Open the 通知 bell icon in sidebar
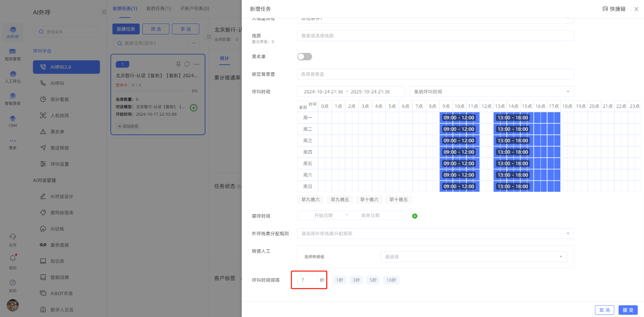Screen dimensions: 644x317 [x=13, y=258]
